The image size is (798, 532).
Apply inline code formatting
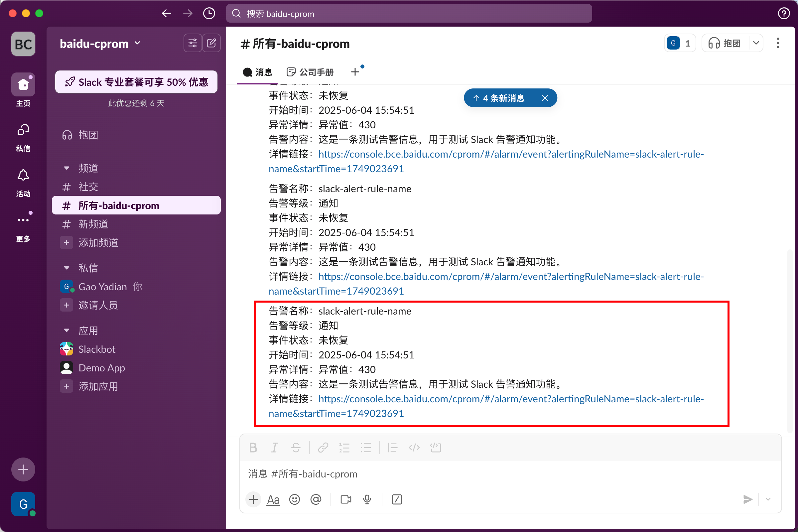pyautogui.click(x=414, y=448)
